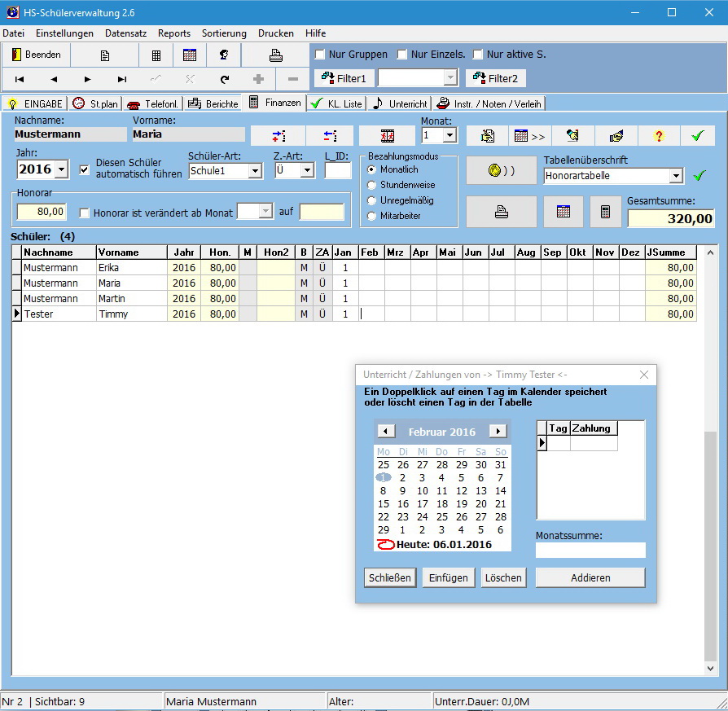Expand the filter dropdown beside Filter1
728x711 pixels.
(450, 78)
